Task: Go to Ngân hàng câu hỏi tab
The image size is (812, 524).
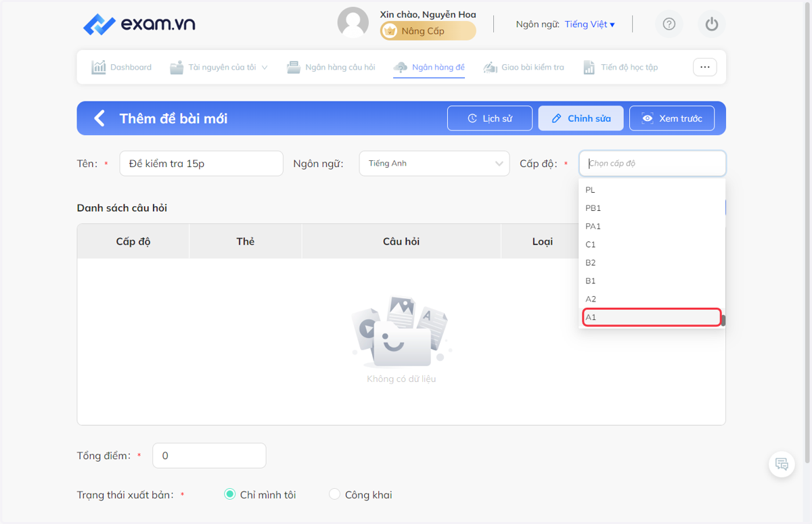Action: 331,67
